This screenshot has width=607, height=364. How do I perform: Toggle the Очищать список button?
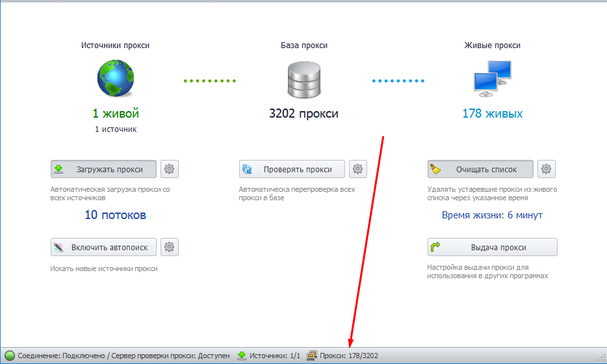[480, 169]
